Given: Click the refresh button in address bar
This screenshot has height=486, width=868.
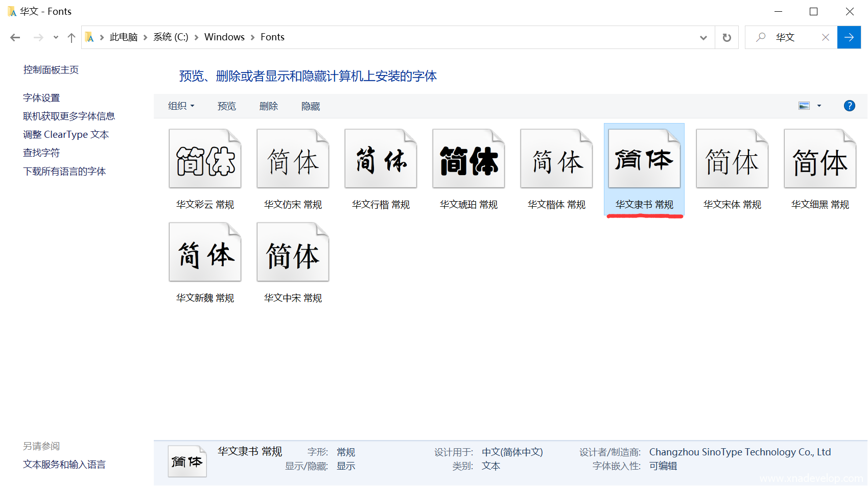Looking at the screenshot, I should pyautogui.click(x=726, y=37).
